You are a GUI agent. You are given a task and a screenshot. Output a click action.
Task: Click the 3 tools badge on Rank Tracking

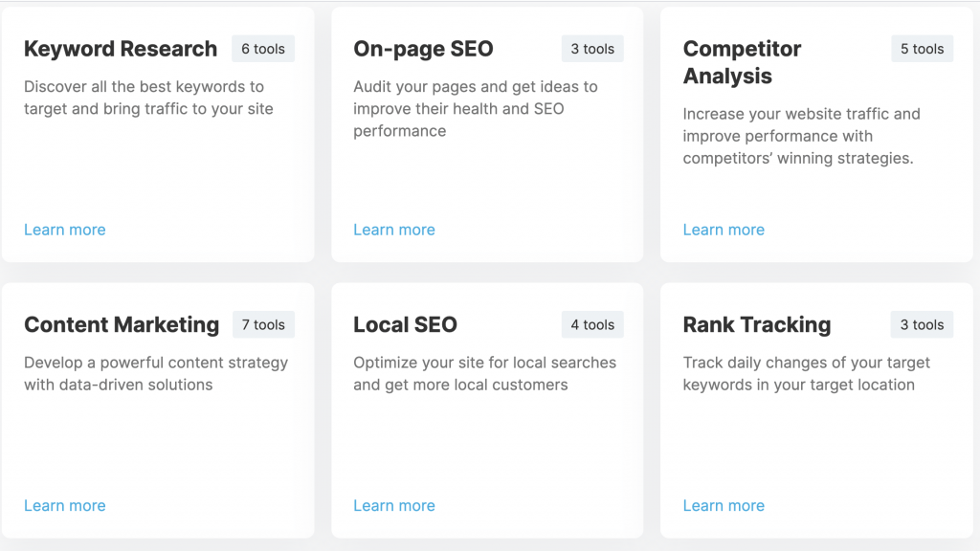(922, 325)
